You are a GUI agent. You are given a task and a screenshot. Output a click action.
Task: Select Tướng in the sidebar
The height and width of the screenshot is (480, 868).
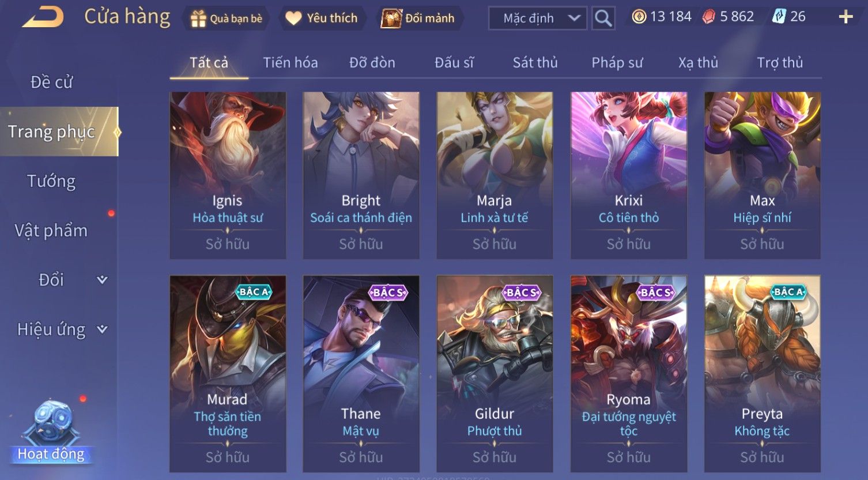click(x=51, y=181)
